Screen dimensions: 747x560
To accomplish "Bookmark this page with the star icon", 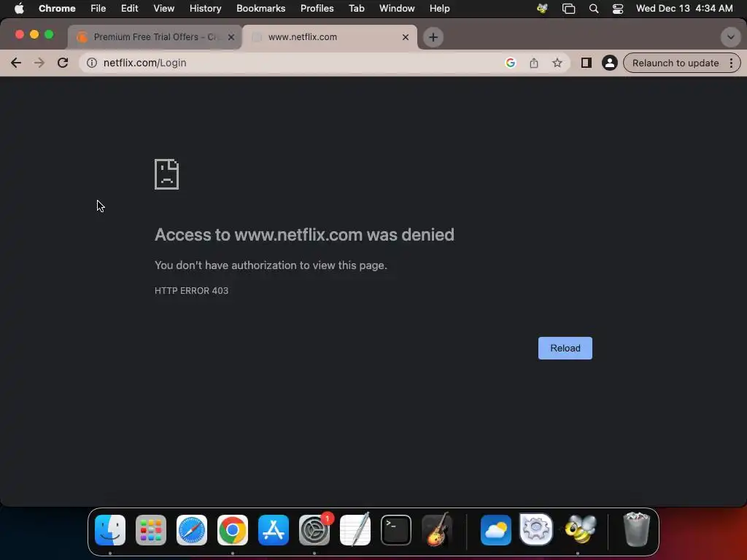I will [x=557, y=63].
